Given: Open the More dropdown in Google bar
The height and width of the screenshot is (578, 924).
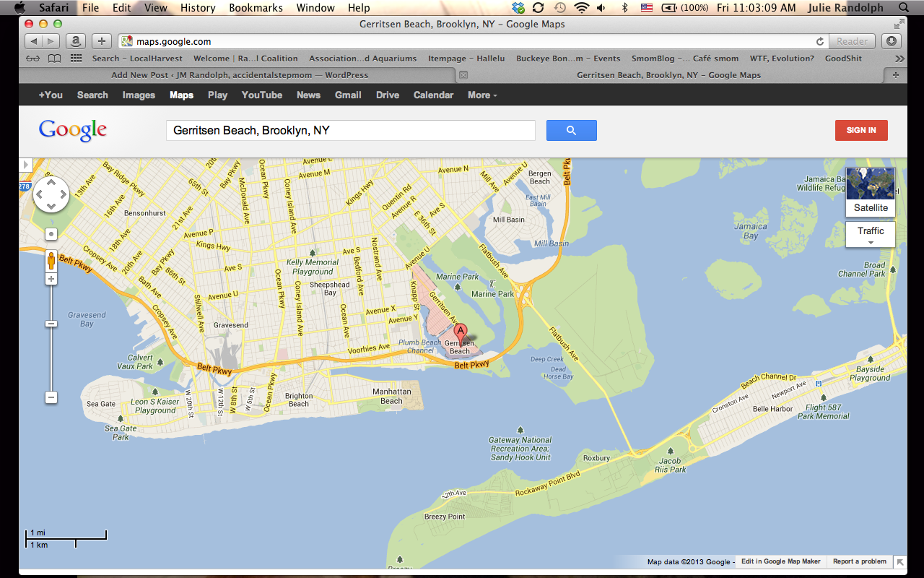Looking at the screenshot, I should point(481,95).
